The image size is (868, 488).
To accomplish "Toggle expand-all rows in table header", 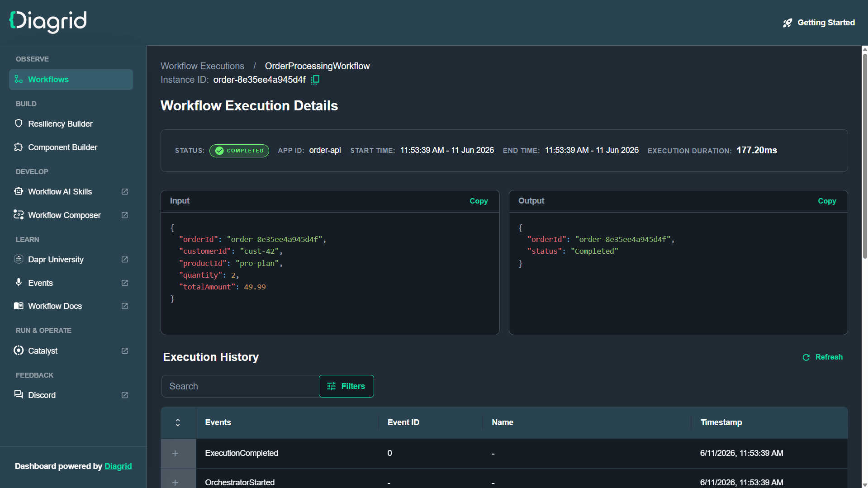I will pos(178,422).
